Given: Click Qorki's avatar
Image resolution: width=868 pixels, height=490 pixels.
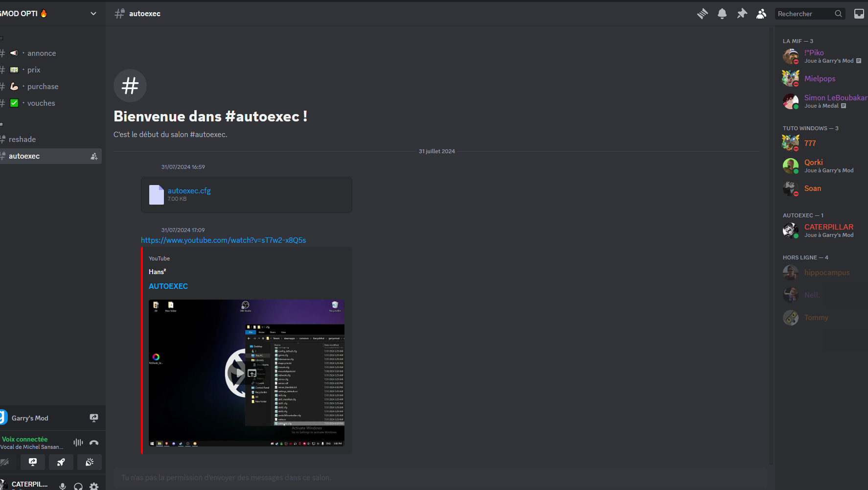Looking at the screenshot, I should tap(791, 166).
